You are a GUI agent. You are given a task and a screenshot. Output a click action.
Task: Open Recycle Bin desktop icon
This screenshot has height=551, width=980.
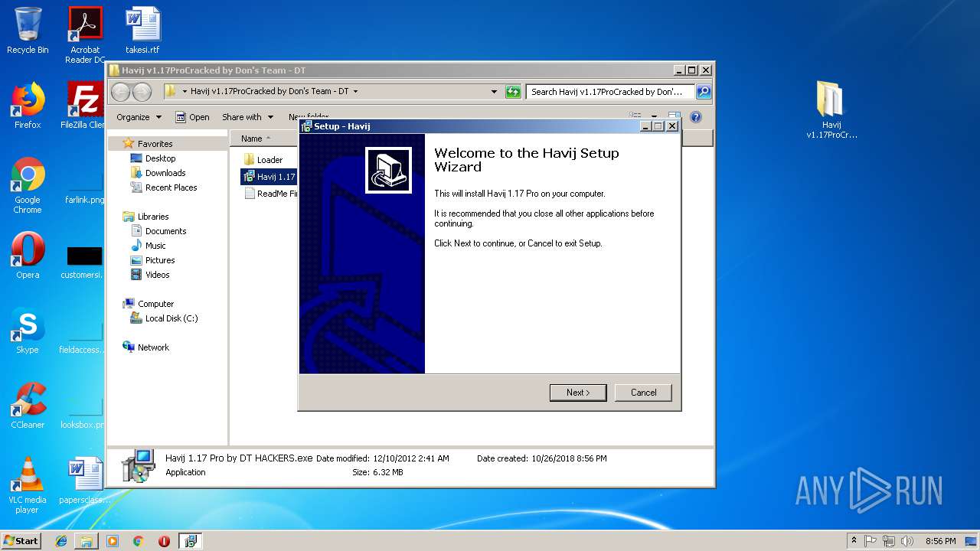click(x=28, y=31)
